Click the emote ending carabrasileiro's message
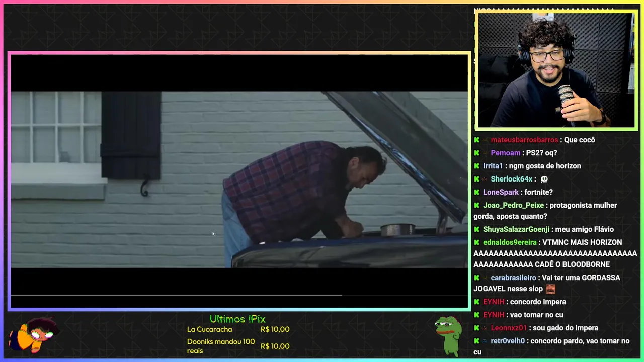Image resolution: width=644 pixels, height=362 pixels. click(x=550, y=289)
